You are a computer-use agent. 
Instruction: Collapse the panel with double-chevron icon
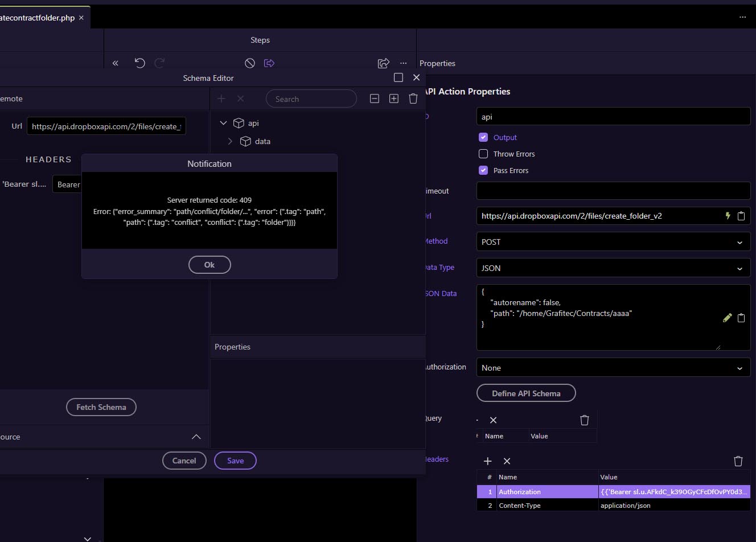(116, 63)
